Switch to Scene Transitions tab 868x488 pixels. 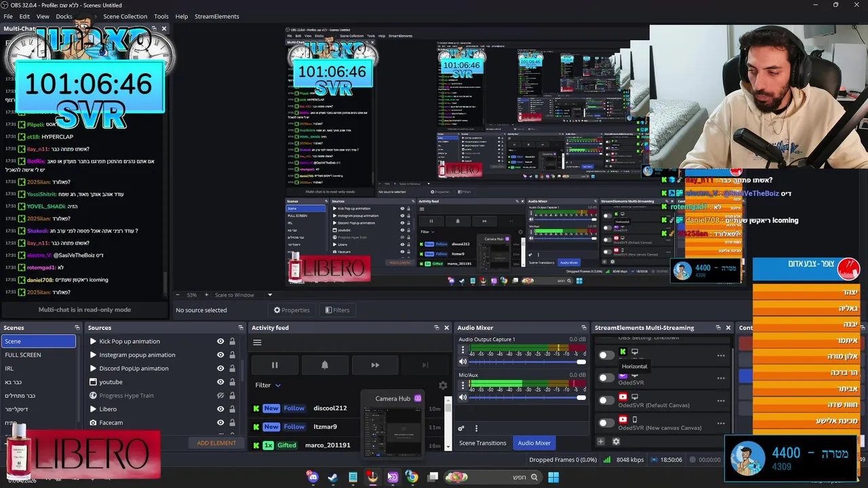pos(483,443)
